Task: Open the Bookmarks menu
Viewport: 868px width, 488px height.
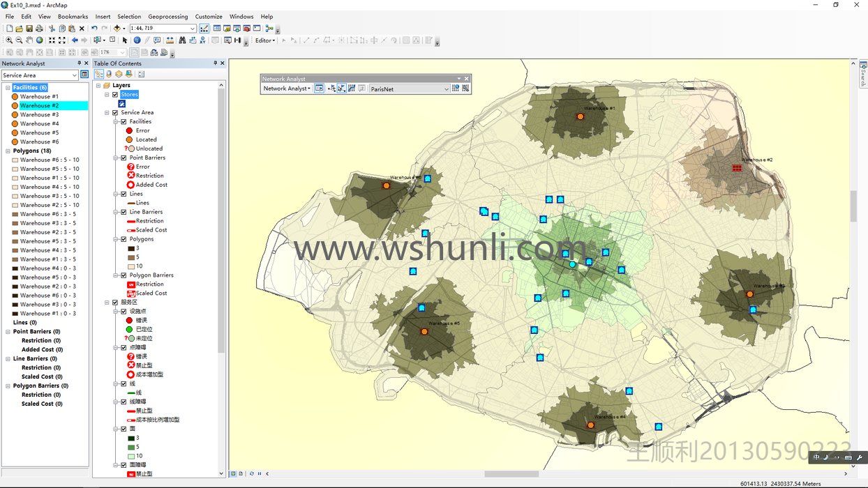Action: [x=73, y=17]
